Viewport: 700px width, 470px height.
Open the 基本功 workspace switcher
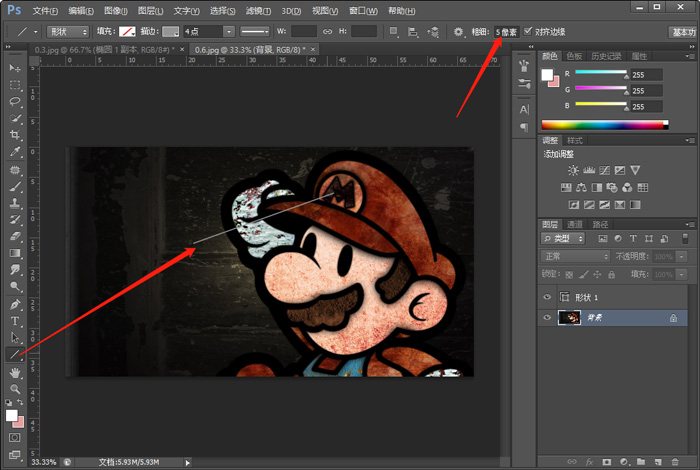point(683,32)
